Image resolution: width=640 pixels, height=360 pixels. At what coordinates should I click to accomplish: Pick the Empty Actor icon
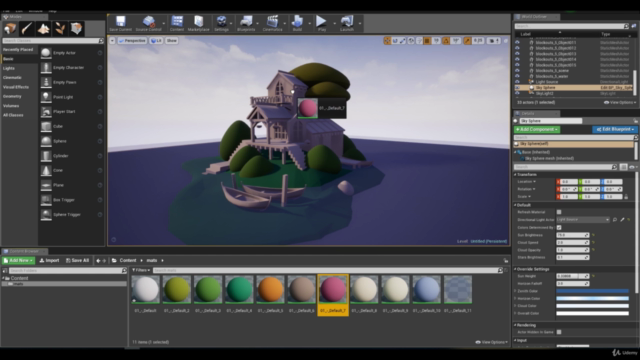46,53
